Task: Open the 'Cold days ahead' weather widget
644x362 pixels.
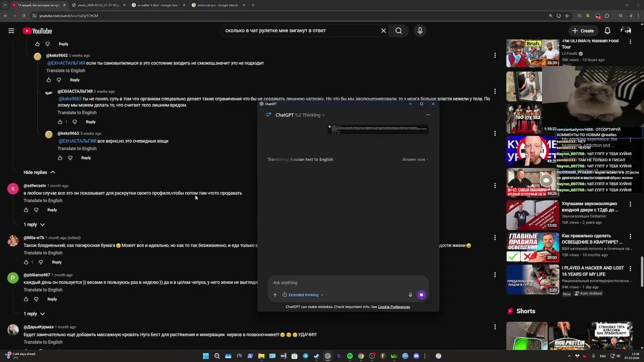Action: pos(20,355)
